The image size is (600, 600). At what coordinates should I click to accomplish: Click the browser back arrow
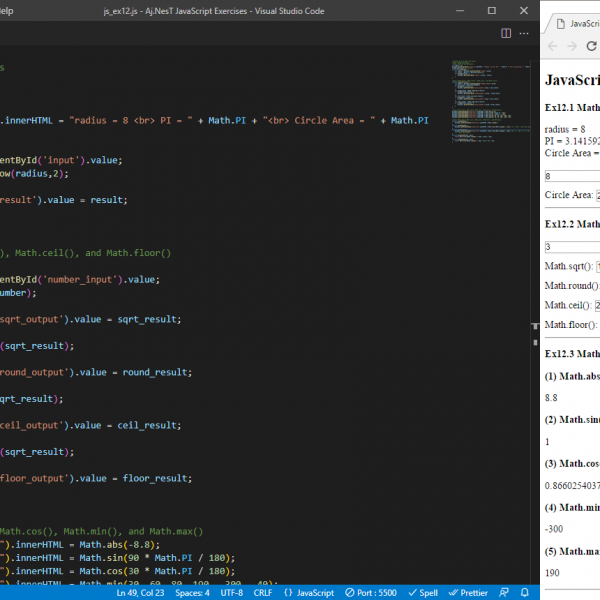(553, 47)
